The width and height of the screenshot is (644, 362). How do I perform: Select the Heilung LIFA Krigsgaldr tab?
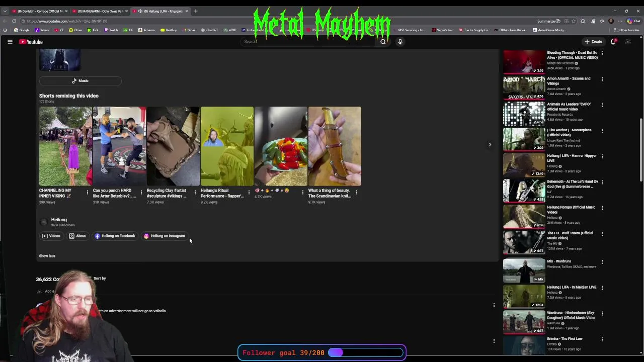[160, 11]
